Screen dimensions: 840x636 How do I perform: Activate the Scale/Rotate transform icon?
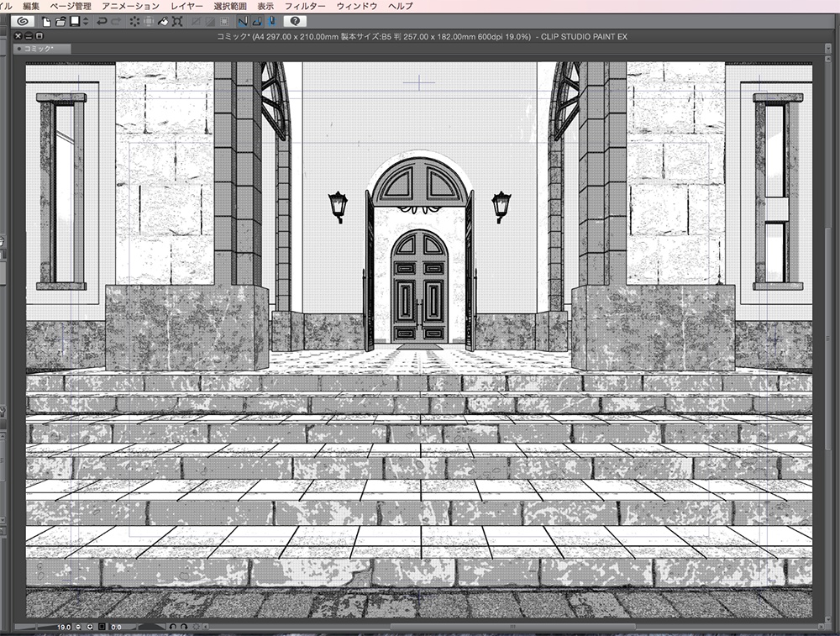pyautogui.click(x=177, y=22)
